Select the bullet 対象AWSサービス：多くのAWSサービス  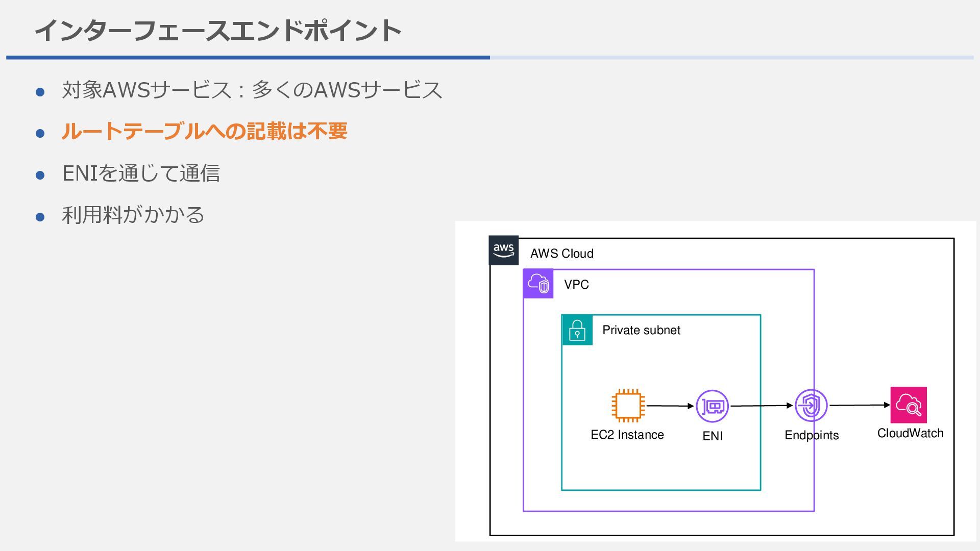[252, 90]
